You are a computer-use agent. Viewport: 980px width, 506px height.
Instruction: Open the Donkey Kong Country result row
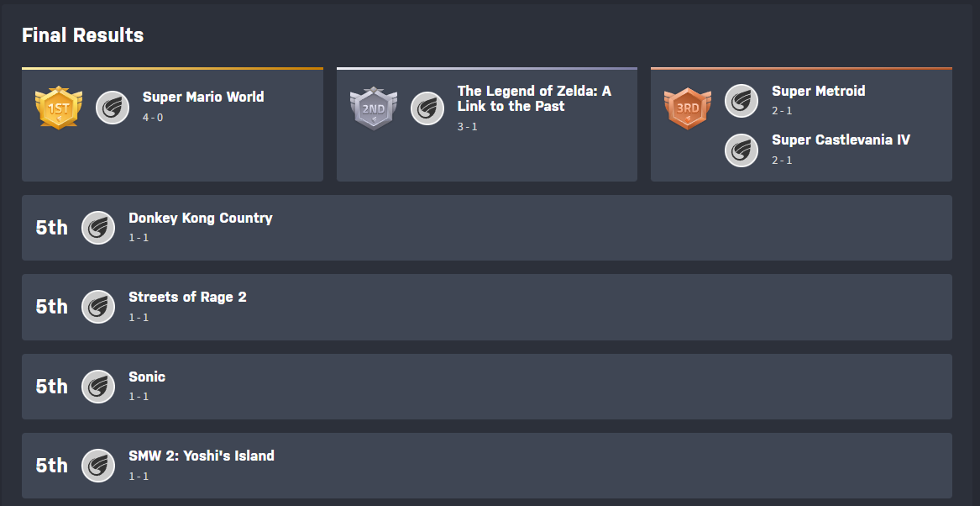201,218
